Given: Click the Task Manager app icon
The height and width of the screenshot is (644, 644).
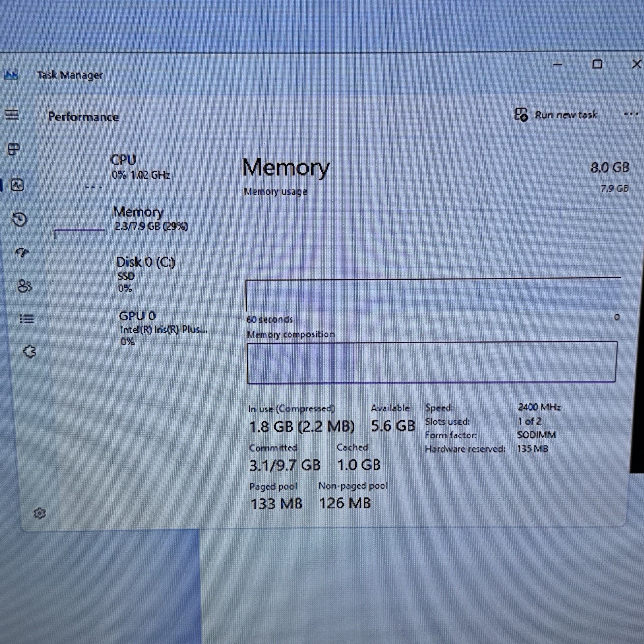Looking at the screenshot, I should tap(11, 75).
